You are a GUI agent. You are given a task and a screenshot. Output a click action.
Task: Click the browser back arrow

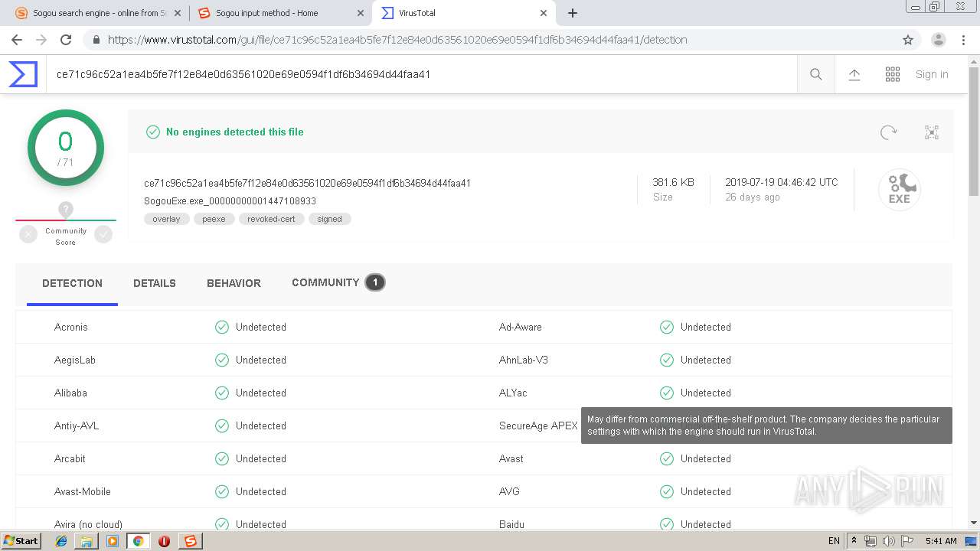pyautogui.click(x=17, y=40)
